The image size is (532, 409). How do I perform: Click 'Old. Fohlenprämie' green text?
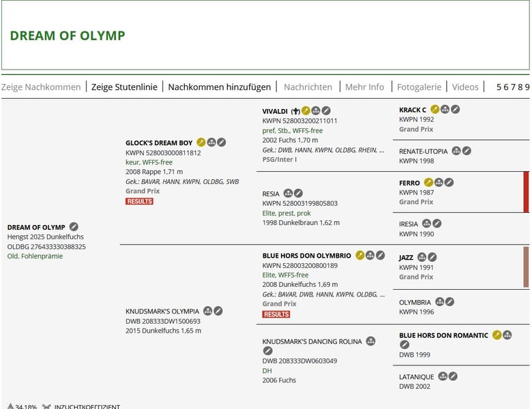click(x=35, y=256)
